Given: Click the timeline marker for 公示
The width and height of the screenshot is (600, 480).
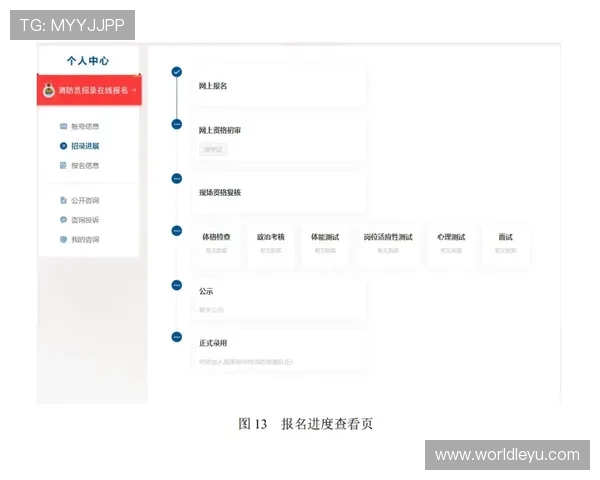Looking at the screenshot, I should tap(177, 285).
